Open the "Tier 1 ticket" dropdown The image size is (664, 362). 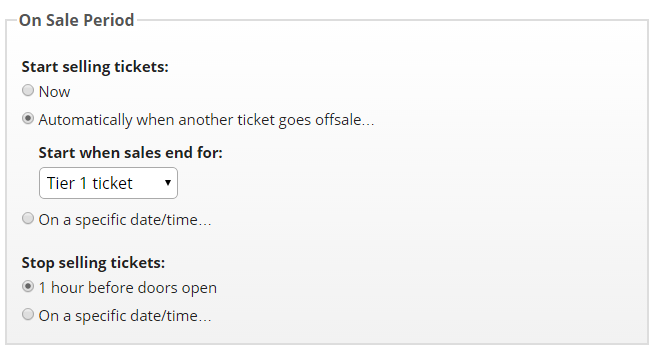[x=108, y=183]
